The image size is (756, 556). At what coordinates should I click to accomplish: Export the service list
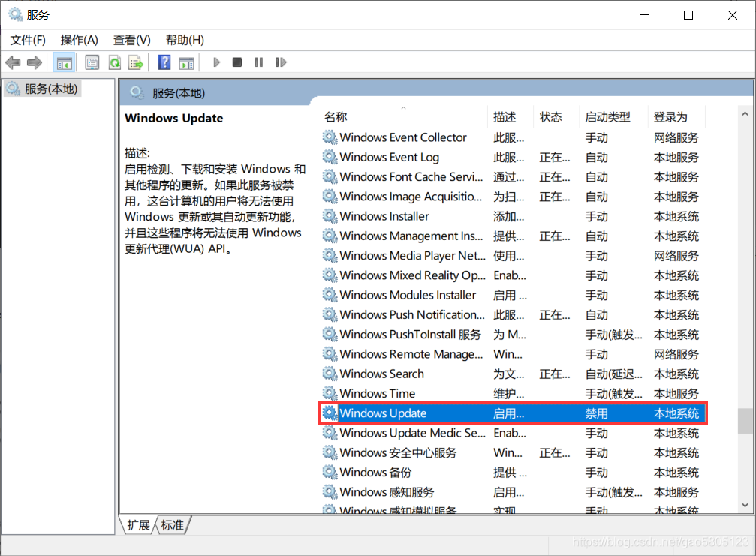coord(135,62)
